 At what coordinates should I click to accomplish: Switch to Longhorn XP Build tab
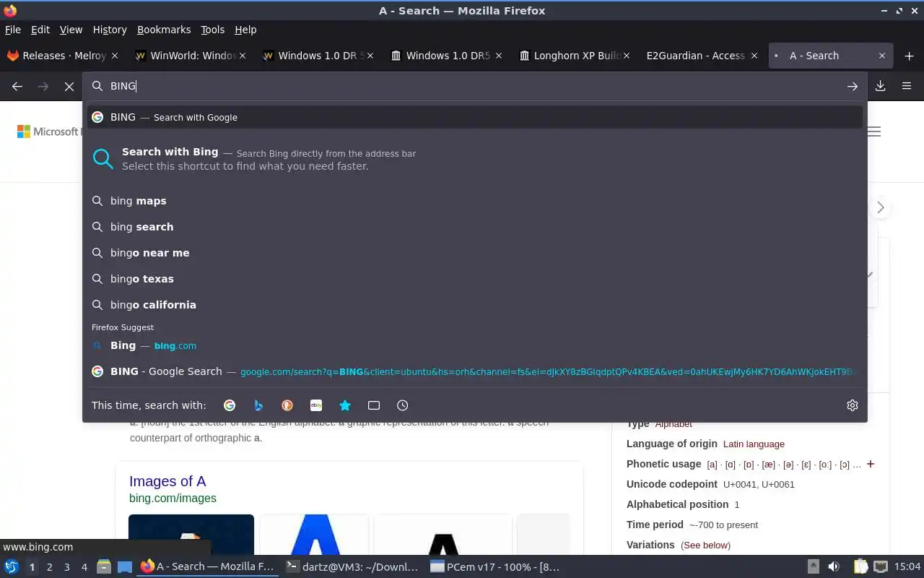pos(575,56)
